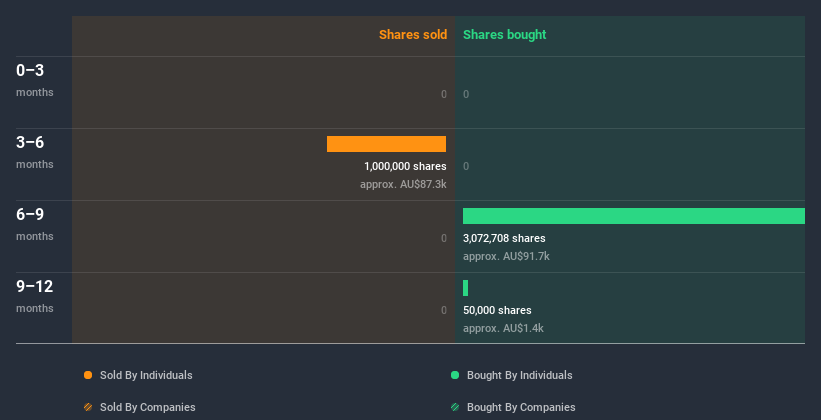Select the small green 9–12 months bar
Image resolution: width=821 pixels, height=420 pixels.
(x=466, y=288)
